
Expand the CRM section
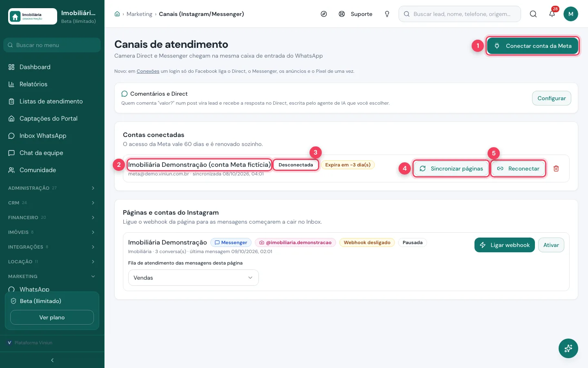pyautogui.click(x=52, y=203)
